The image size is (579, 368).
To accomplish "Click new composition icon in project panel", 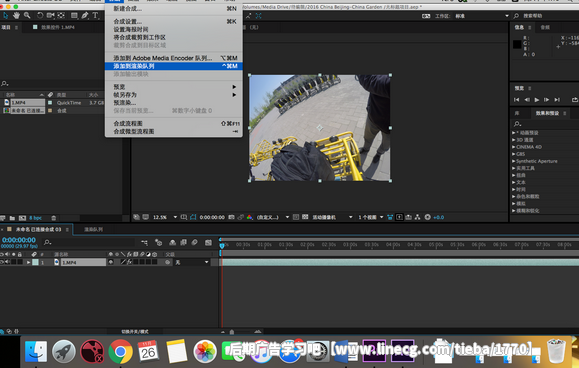I will click(x=22, y=218).
